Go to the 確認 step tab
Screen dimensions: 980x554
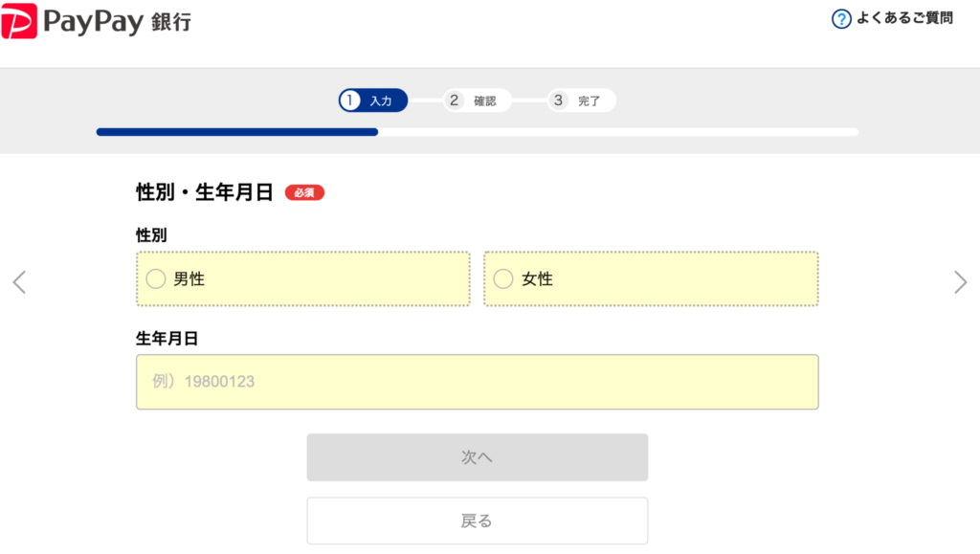click(484, 101)
